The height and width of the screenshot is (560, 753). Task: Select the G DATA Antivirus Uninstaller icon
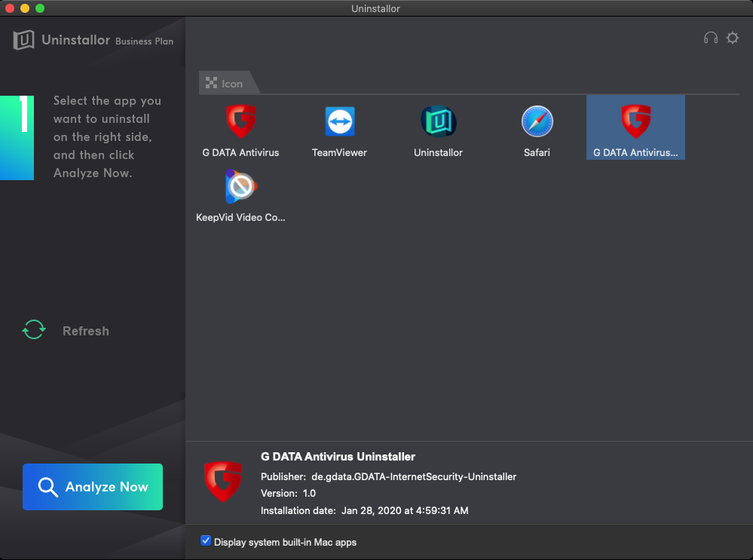click(636, 121)
